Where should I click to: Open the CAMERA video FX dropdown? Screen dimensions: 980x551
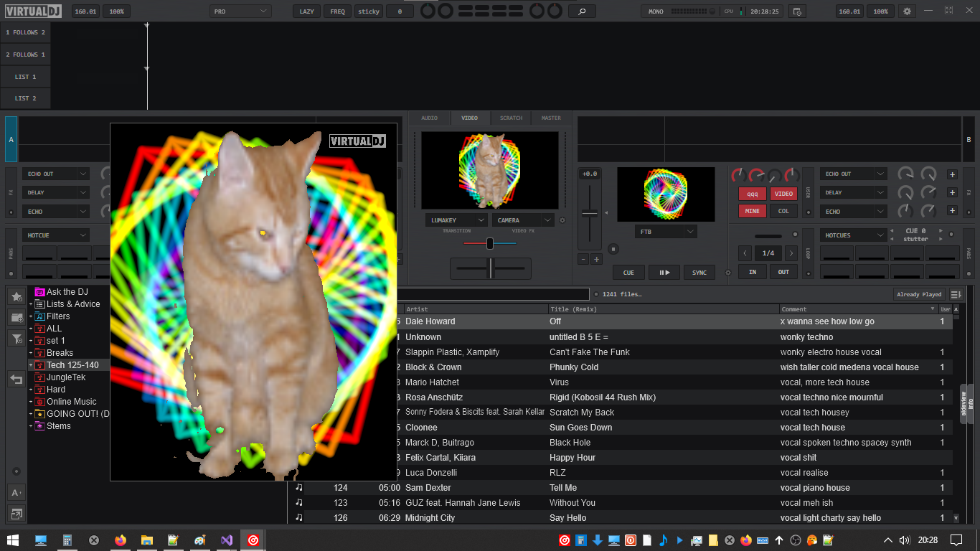click(x=523, y=220)
